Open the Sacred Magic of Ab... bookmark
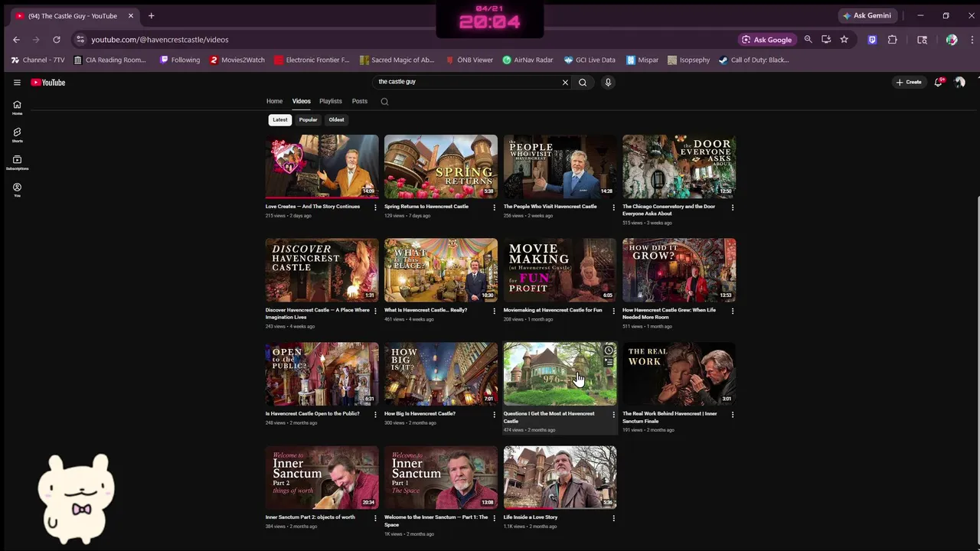980x551 pixels. (x=397, y=60)
